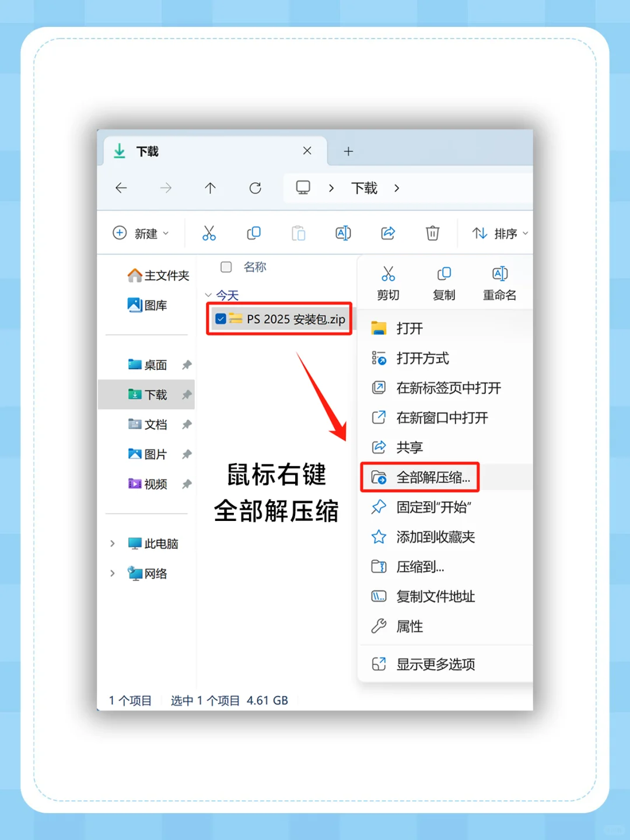Screen dimensions: 630x840
Task: Expand 此电脑 in the sidebar
Action: (112, 543)
